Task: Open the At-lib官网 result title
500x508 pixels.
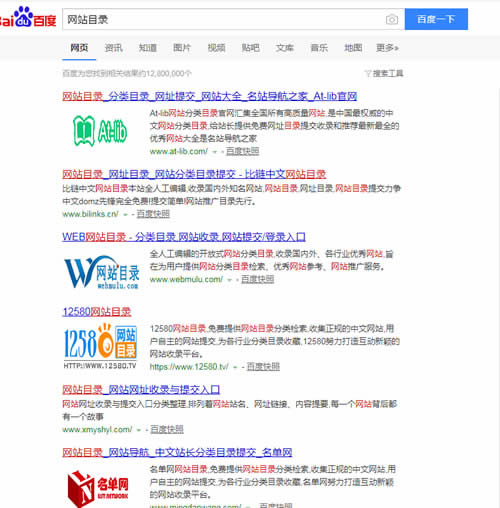Action: [210, 97]
